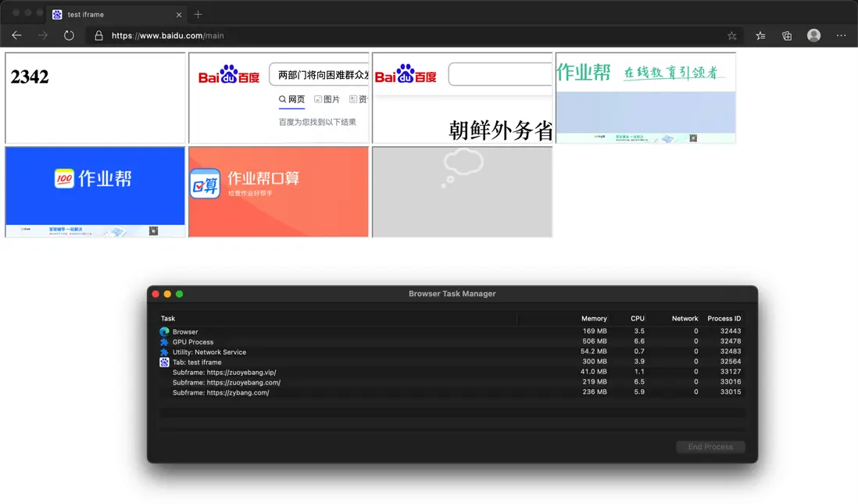Click process ID 33127

click(x=731, y=372)
